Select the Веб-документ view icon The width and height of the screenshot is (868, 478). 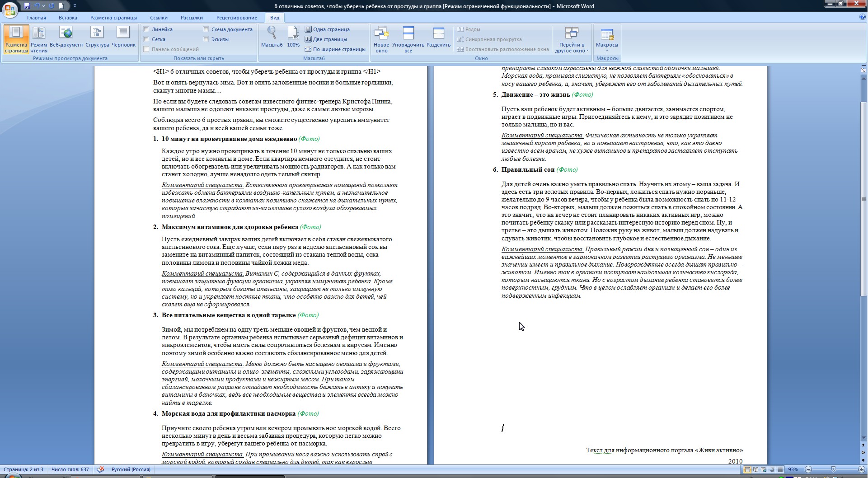coord(66,39)
